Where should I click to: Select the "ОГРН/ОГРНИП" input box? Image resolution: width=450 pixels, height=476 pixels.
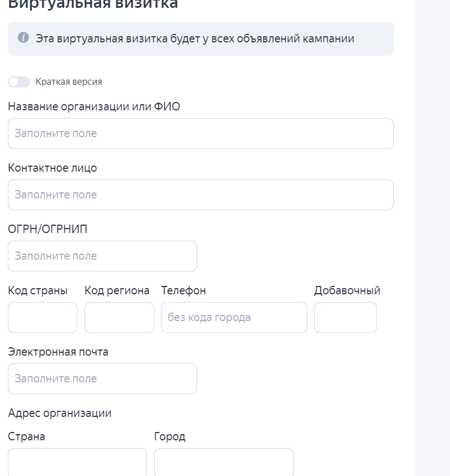102,256
